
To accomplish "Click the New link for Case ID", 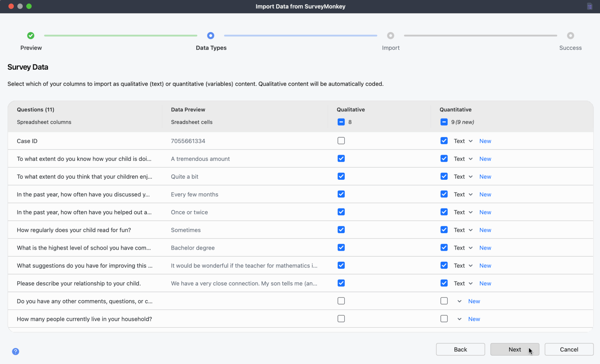I will pos(485,141).
